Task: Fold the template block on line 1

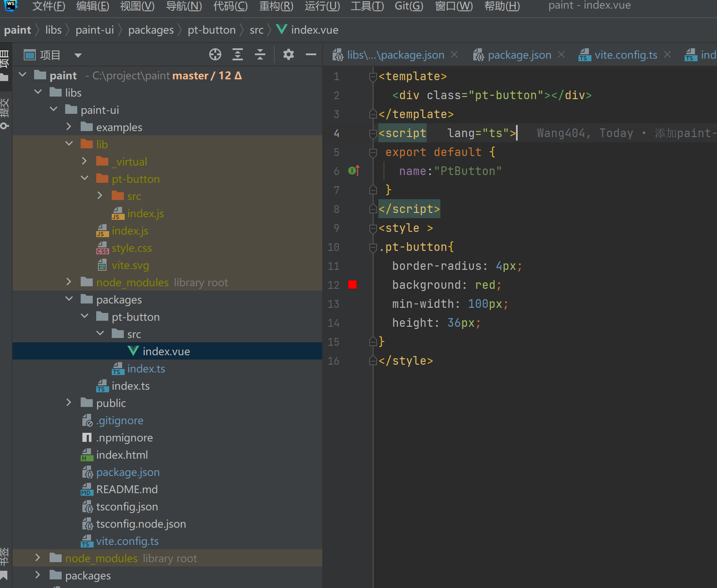Action: [x=373, y=77]
